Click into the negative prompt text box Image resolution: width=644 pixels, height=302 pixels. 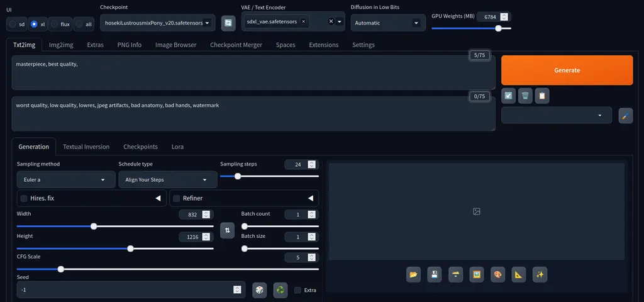(252, 113)
